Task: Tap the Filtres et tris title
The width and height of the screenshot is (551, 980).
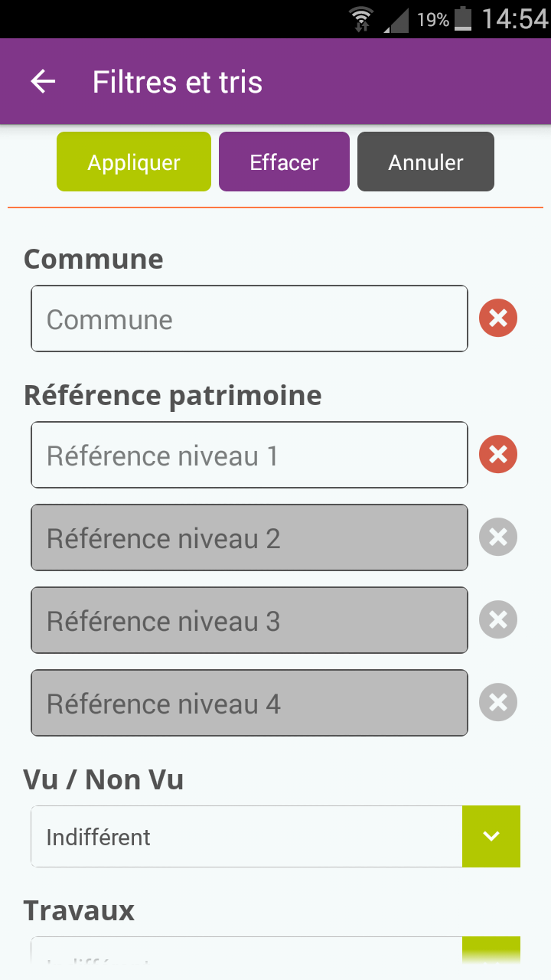Action: [178, 82]
